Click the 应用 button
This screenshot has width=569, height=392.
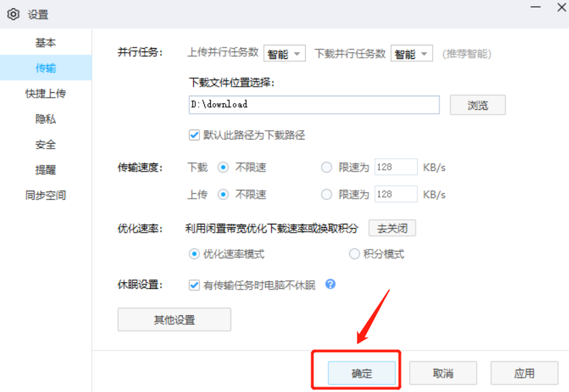tap(524, 373)
